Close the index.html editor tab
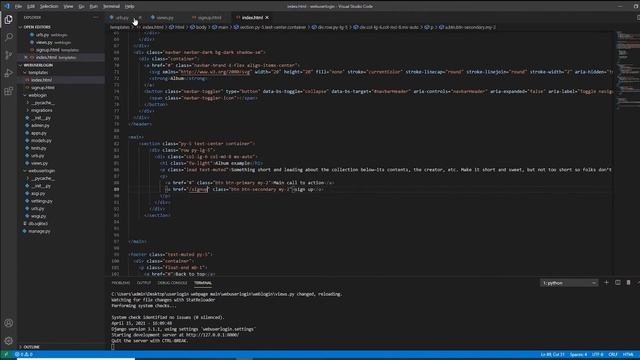The image size is (640, 360). tap(267, 18)
